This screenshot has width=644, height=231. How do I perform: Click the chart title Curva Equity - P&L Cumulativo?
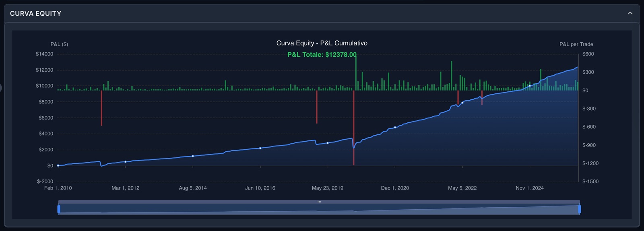tap(322, 43)
